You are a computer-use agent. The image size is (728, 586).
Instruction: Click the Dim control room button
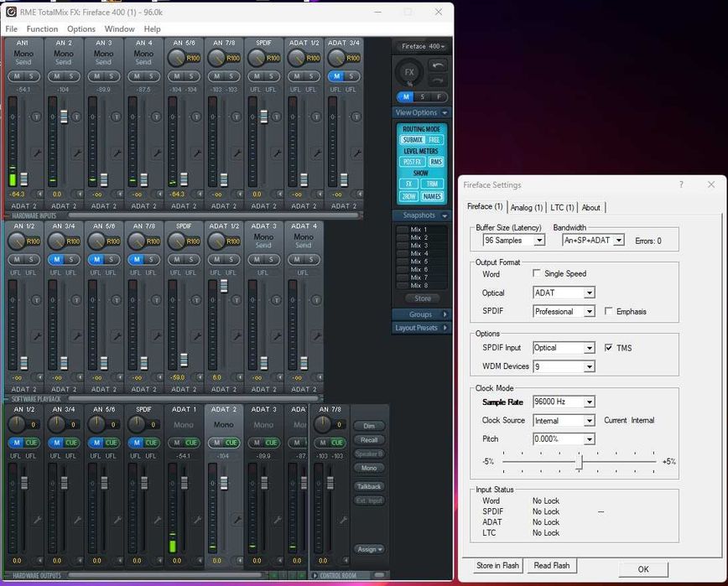click(369, 426)
